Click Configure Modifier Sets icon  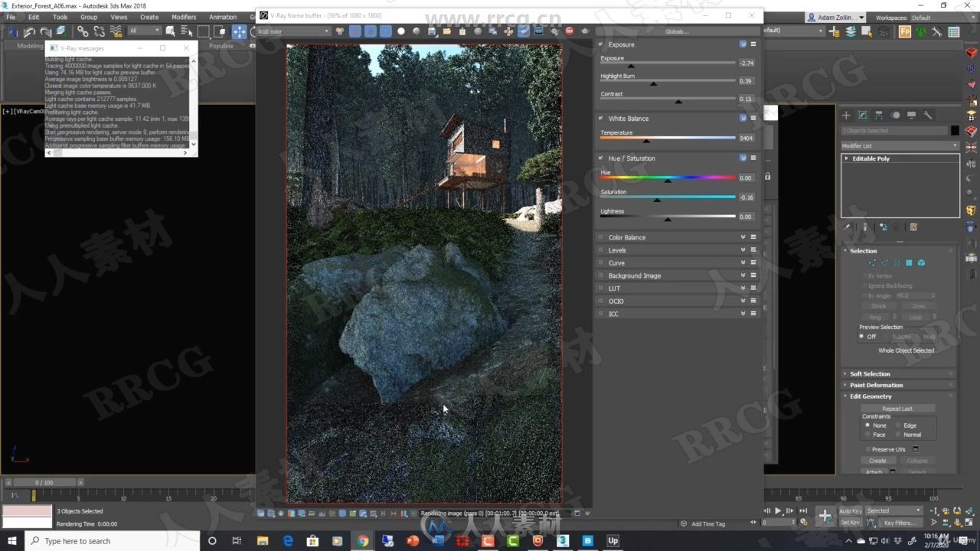tap(913, 227)
